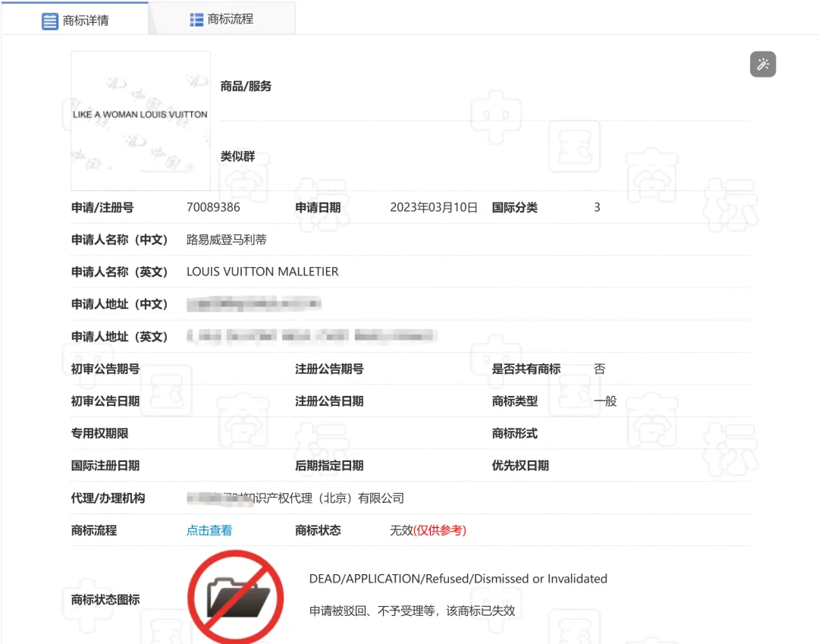Click the 专用权期限 label
This screenshot has height=644, width=819.
99,434
